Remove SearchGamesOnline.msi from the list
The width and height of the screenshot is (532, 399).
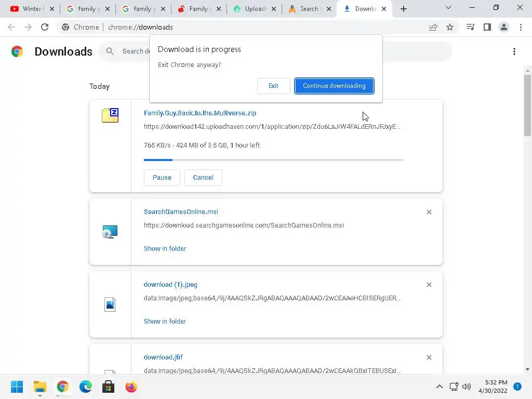(429, 212)
